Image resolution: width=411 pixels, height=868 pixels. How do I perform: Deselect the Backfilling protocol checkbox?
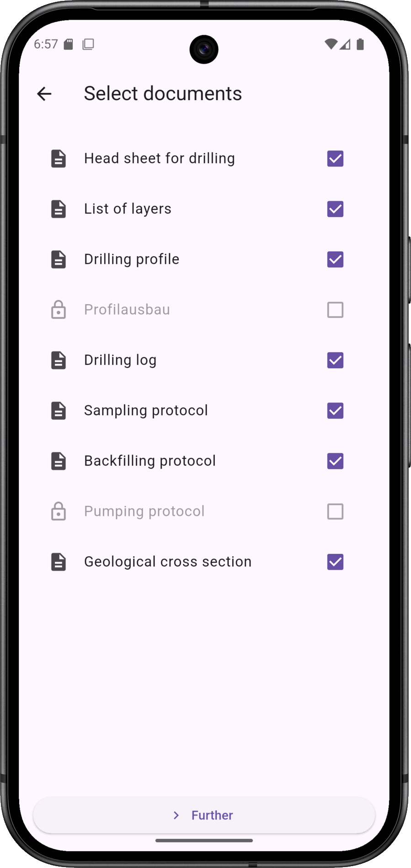point(335,461)
